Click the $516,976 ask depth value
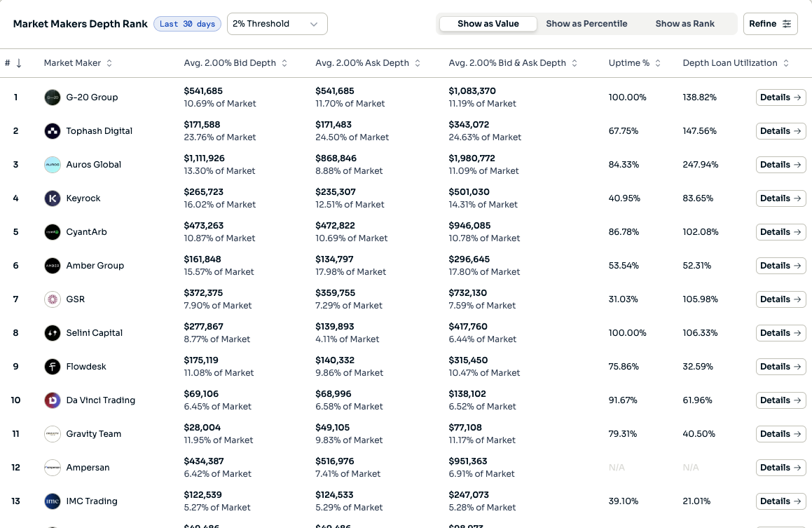 334,461
